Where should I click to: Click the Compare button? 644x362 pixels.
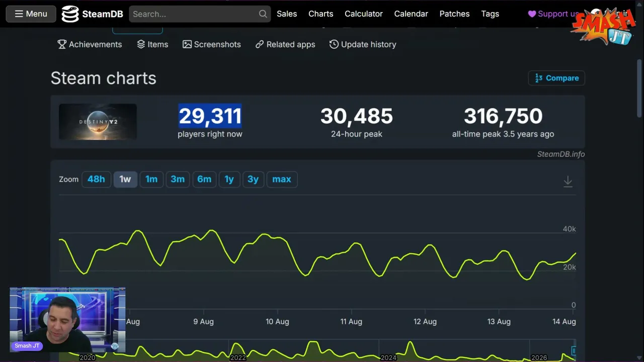coord(556,78)
